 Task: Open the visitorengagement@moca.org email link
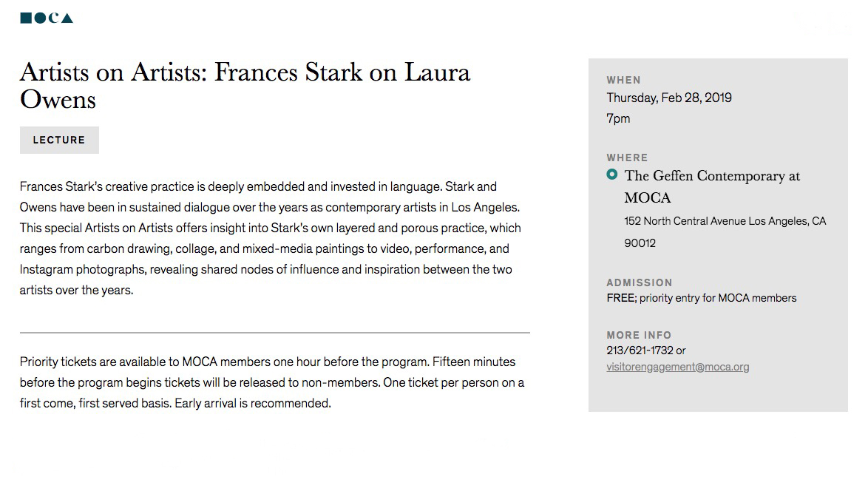[677, 367]
